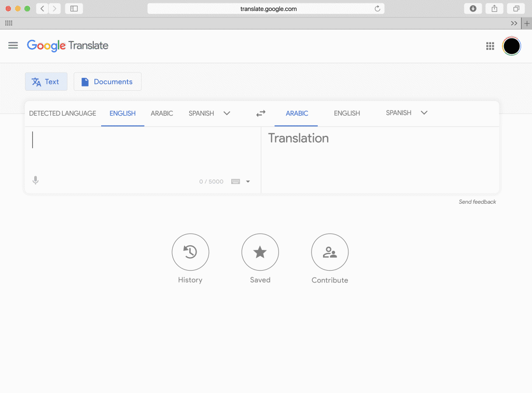This screenshot has width=532, height=393.
Task: Swap the translation languages
Action: click(260, 113)
